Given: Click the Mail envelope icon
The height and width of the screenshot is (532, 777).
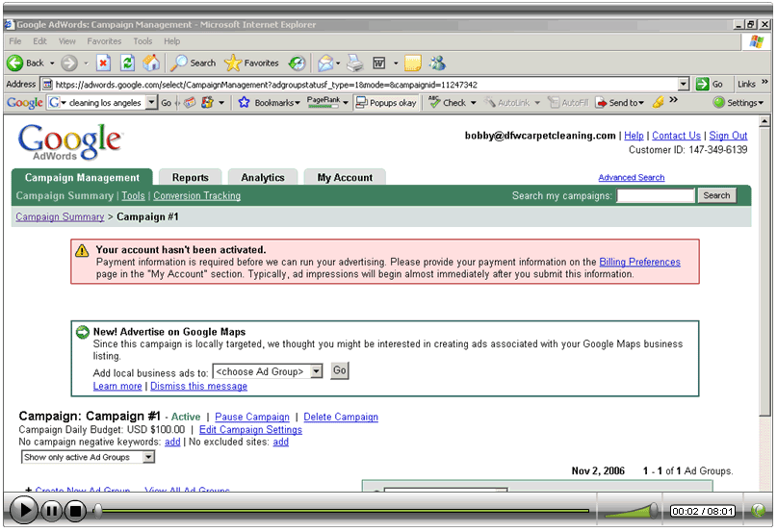Looking at the screenshot, I should (325, 63).
